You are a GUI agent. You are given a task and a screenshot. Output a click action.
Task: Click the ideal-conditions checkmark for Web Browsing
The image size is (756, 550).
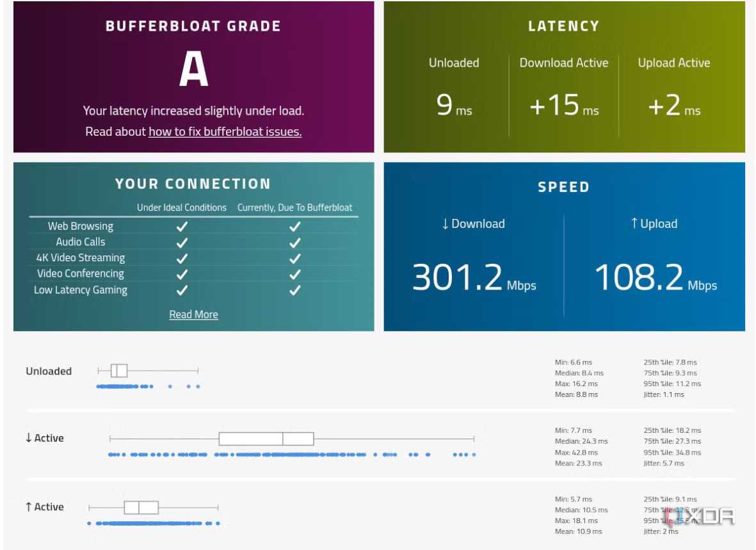[182, 226]
